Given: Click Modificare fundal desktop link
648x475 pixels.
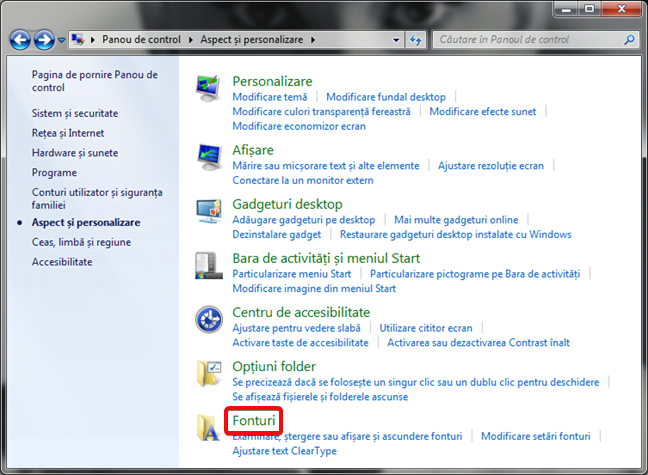Looking at the screenshot, I should [386, 97].
